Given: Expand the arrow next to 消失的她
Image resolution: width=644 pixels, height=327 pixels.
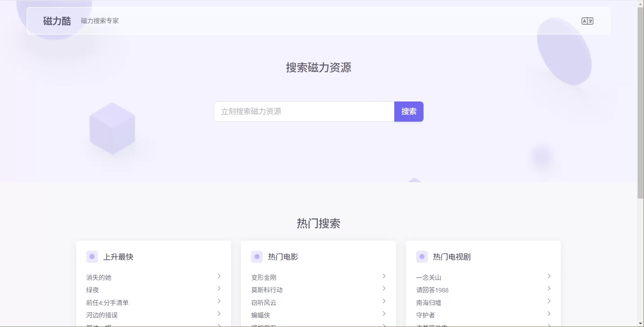Looking at the screenshot, I should tap(219, 276).
